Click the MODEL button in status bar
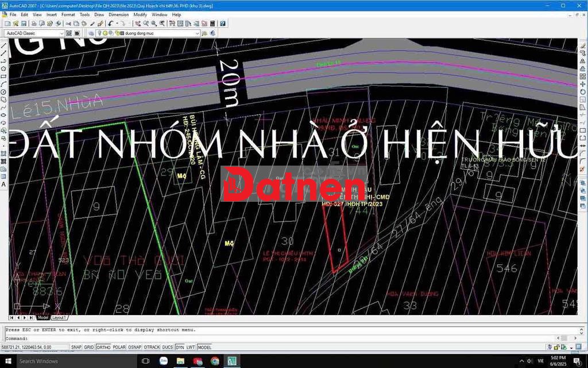This screenshot has width=588, height=368. pyautogui.click(x=204, y=347)
